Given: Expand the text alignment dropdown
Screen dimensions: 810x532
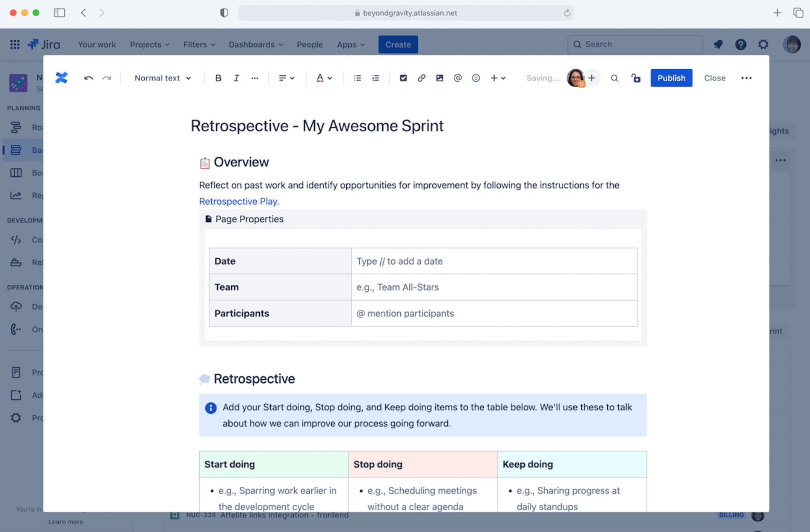Looking at the screenshot, I should [x=286, y=78].
